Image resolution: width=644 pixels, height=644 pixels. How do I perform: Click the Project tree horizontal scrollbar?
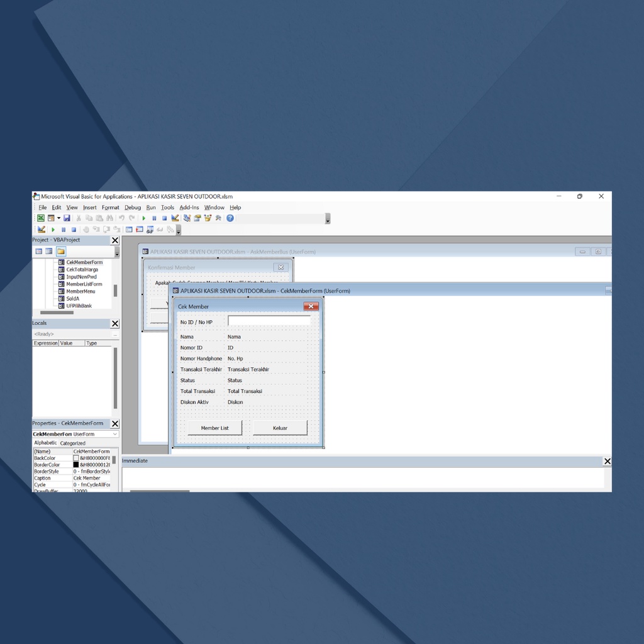tap(57, 313)
